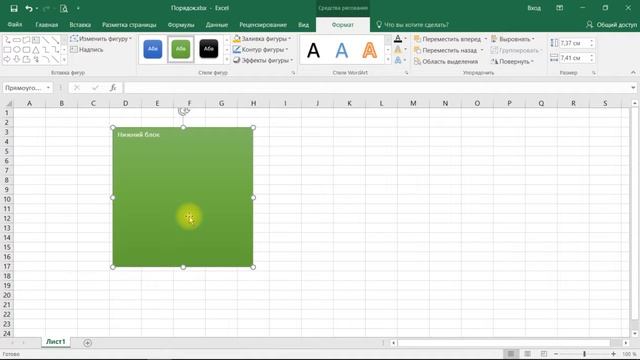Click the ribbon display options icon
This screenshot has width=640, height=360.
560,8
